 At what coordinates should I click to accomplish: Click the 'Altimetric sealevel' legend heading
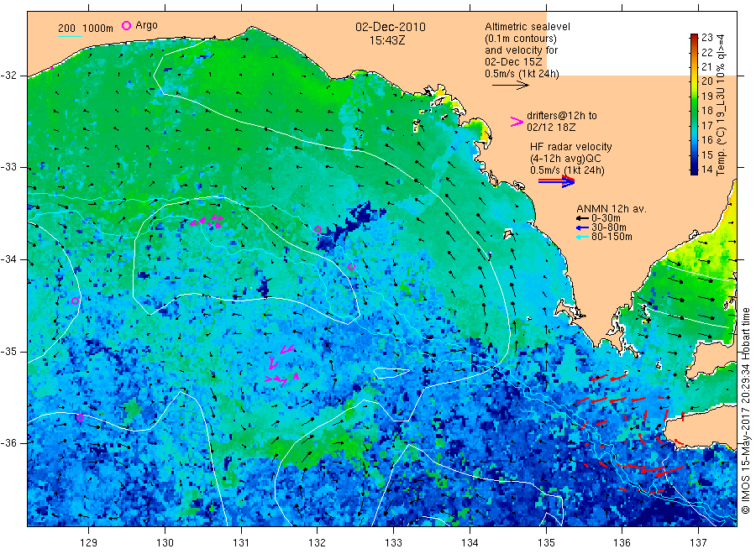[x=528, y=27]
